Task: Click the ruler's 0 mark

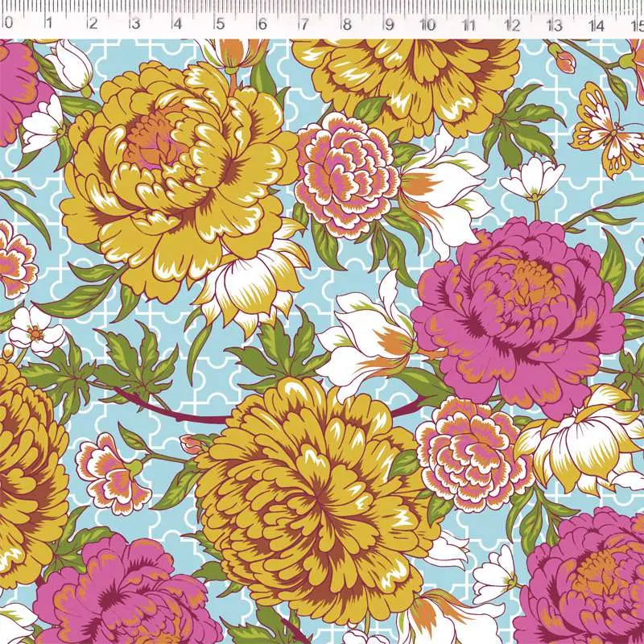Action: [7, 24]
